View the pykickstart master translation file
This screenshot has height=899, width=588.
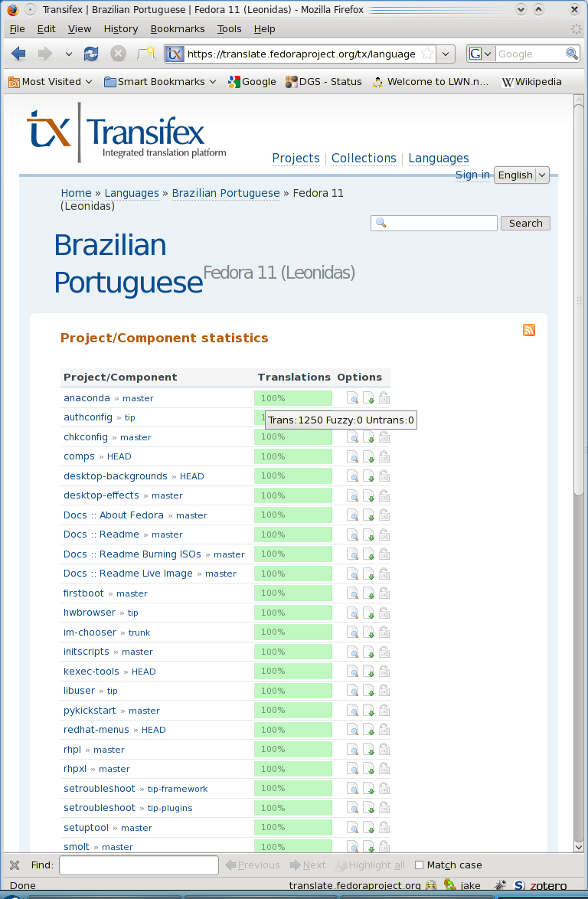click(x=352, y=710)
